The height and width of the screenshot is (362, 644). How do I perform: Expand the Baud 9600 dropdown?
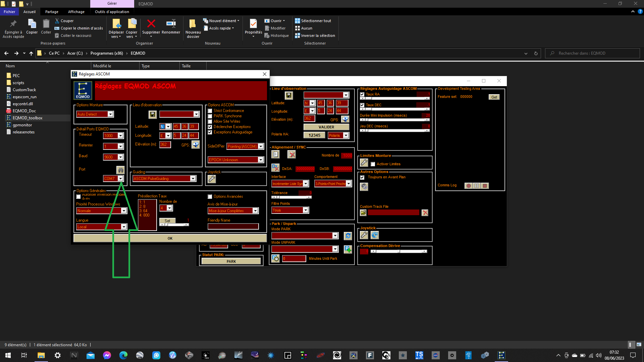click(120, 157)
